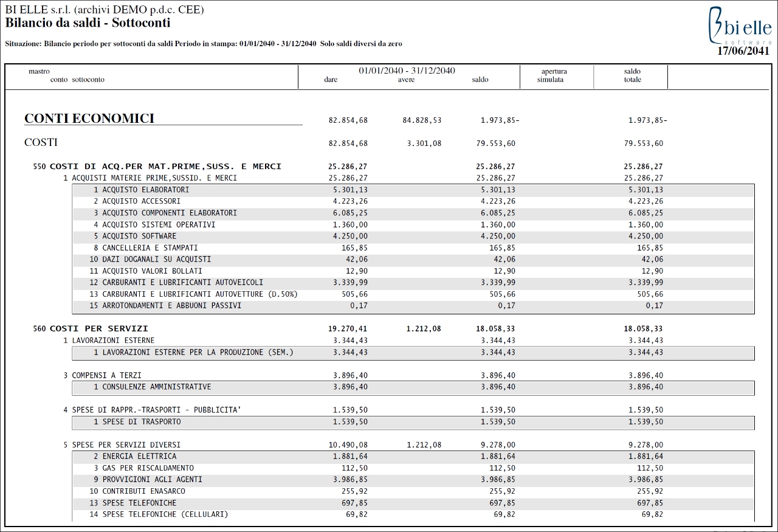Click the 'CANCELLERIA E STAMPATI' row label

tap(150, 247)
